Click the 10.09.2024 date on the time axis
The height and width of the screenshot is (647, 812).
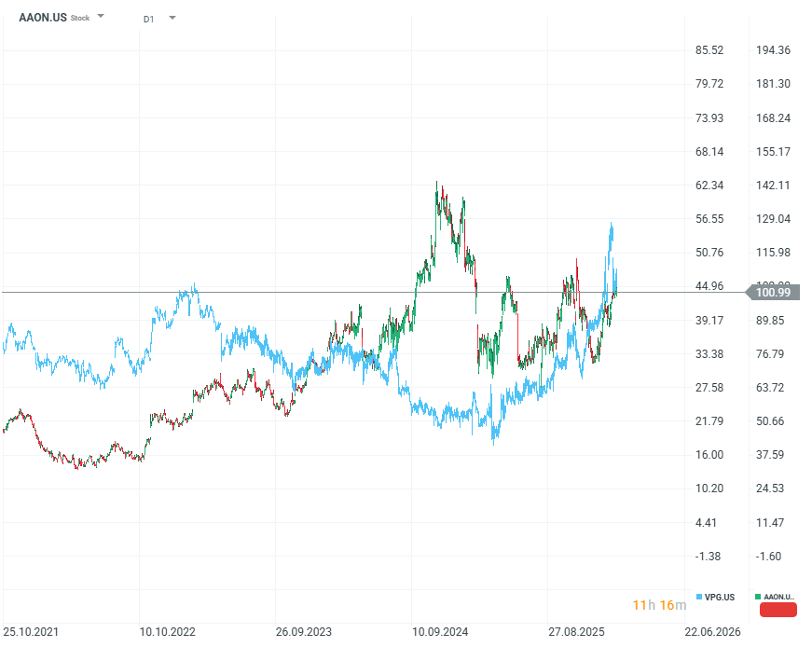point(440,631)
